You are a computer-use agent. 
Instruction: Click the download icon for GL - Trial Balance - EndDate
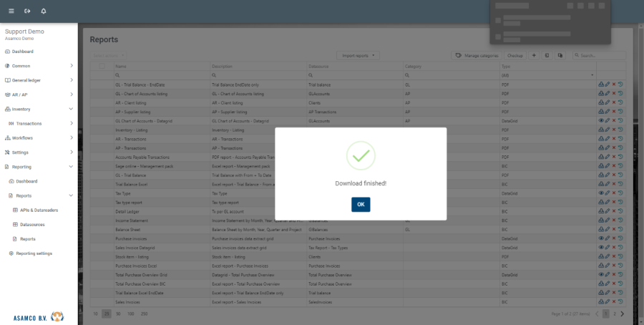tap(601, 84)
